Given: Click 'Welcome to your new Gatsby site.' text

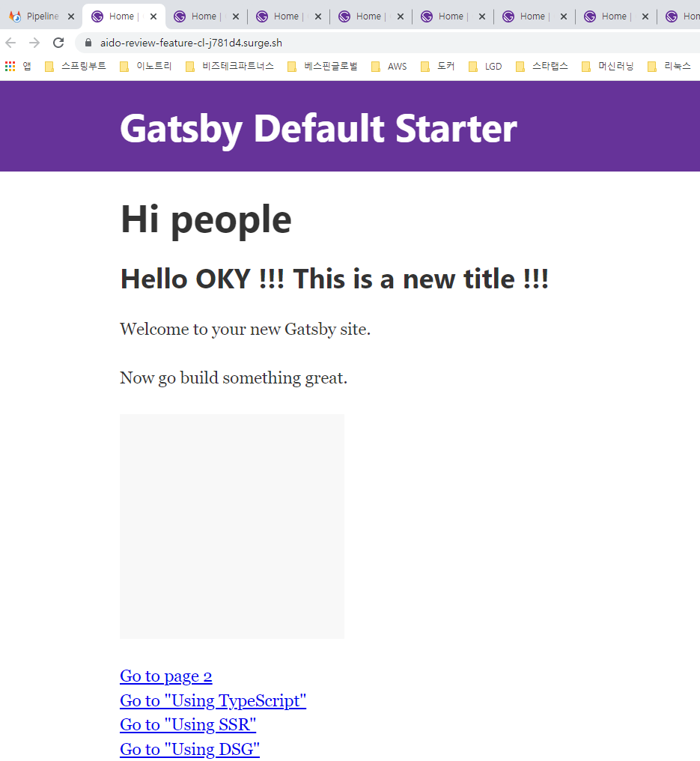Looking at the screenshot, I should [x=245, y=329].
